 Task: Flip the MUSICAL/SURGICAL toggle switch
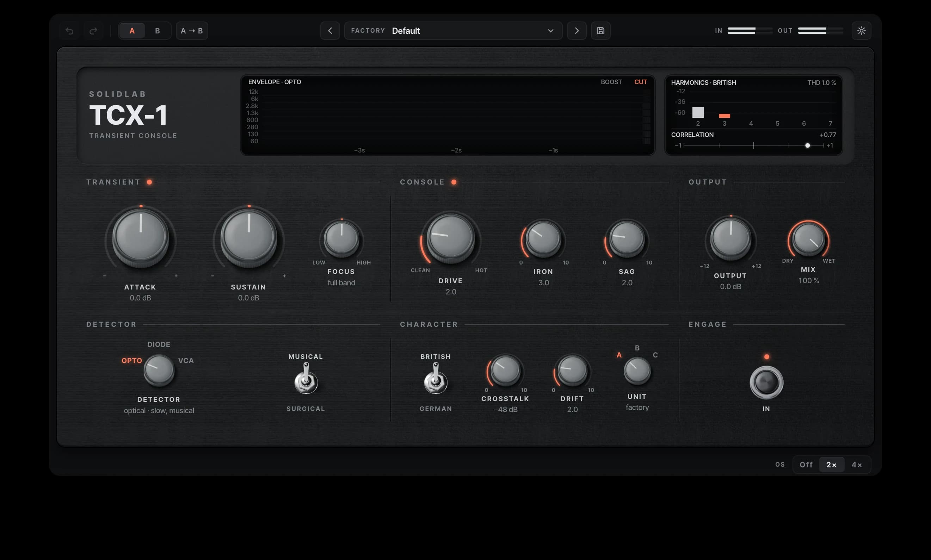(x=306, y=379)
